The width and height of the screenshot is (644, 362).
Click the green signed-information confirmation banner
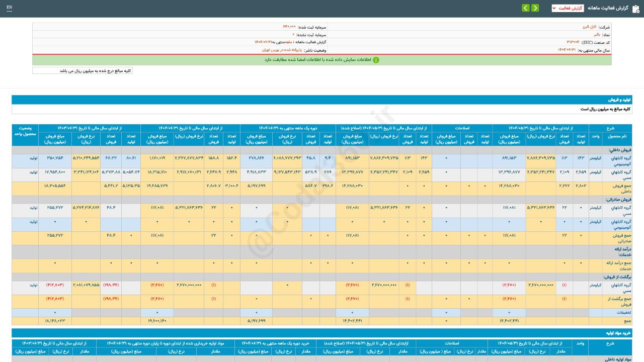coord(322,60)
